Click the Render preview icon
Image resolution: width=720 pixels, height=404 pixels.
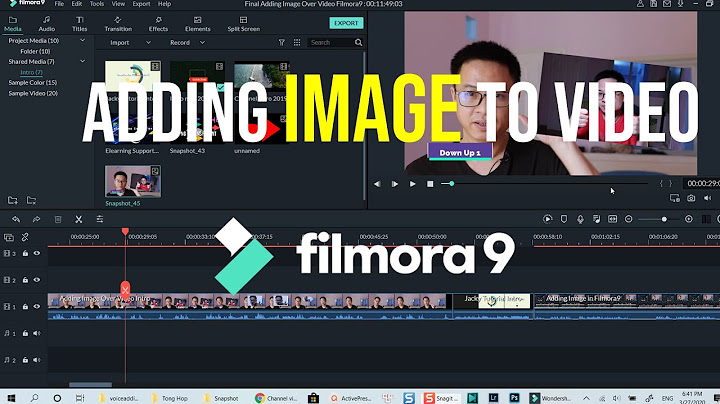click(x=547, y=219)
